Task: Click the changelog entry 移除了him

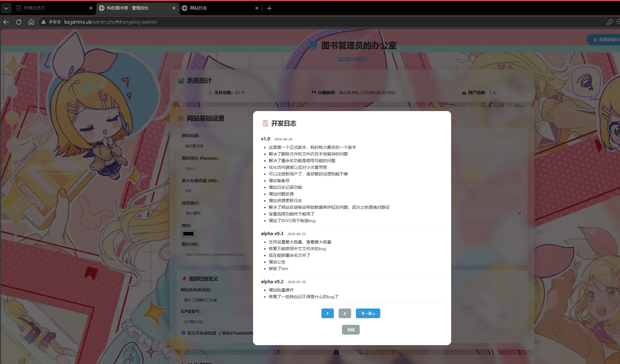Action: point(278,269)
